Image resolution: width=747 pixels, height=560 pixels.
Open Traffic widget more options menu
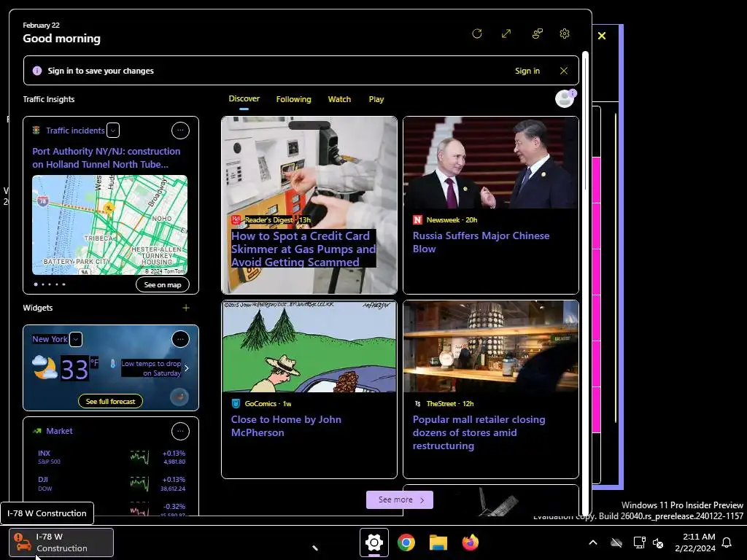tap(180, 130)
